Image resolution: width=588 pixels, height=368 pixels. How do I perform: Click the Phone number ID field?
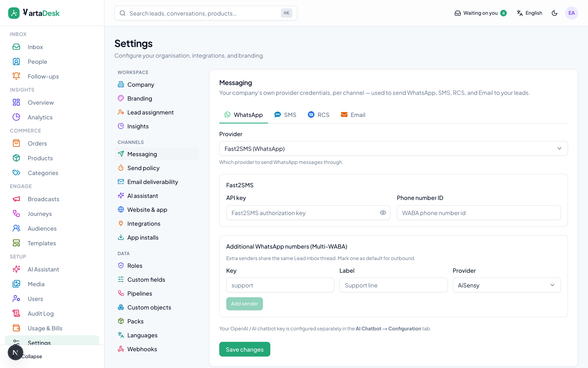point(479,213)
